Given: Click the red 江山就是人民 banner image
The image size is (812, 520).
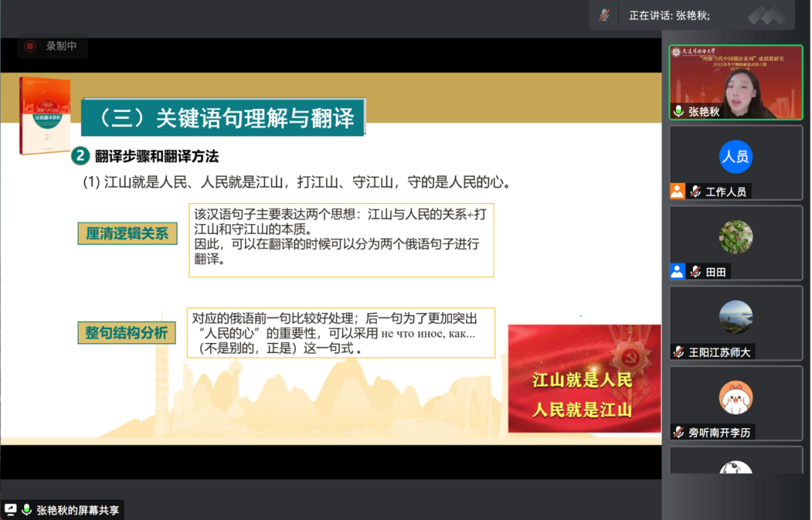Looking at the screenshot, I should click(x=583, y=379).
